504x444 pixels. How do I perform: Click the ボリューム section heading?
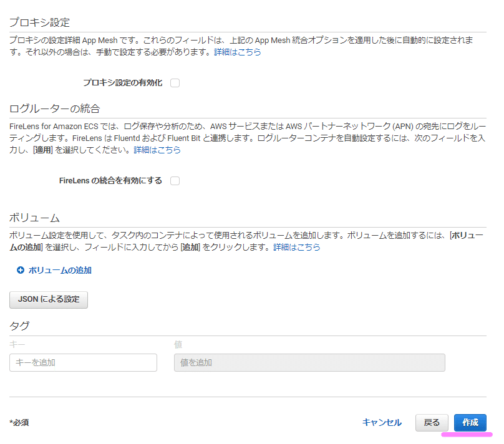[x=34, y=218]
